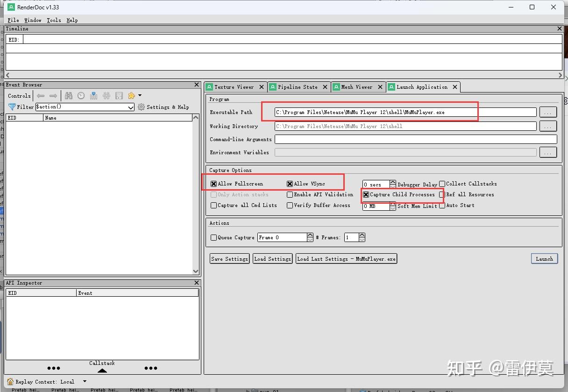Image resolution: width=568 pixels, height=392 pixels.
Task: Click the statistics bars icon in Event Browser
Action: (93, 96)
